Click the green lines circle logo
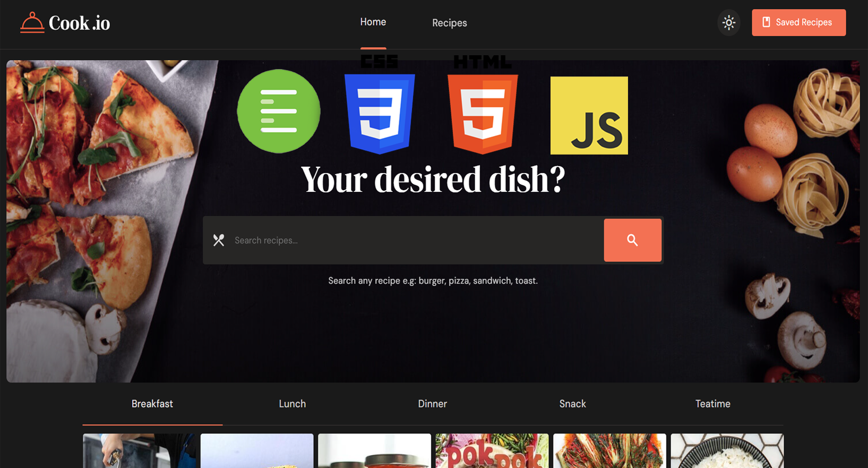Screen dimensions: 868x468 [x=279, y=111]
